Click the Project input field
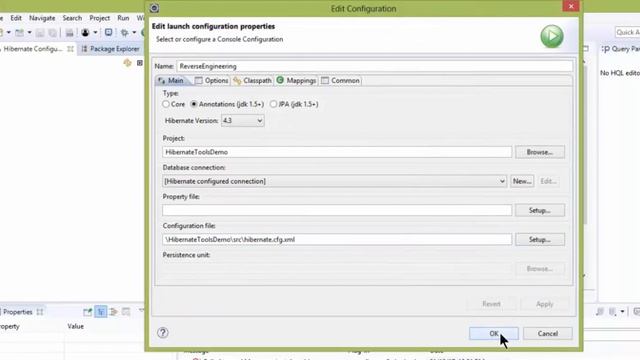 tap(337, 152)
